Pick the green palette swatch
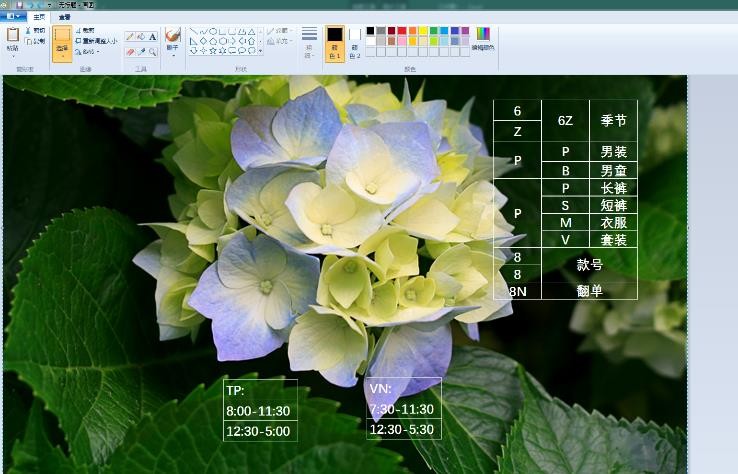This screenshot has height=474, width=738. point(433,31)
